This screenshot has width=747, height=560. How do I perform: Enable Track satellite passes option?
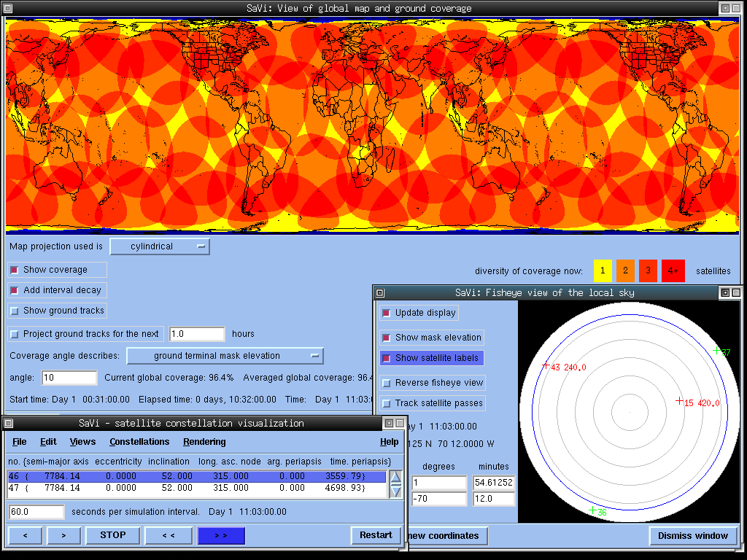(x=387, y=403)
